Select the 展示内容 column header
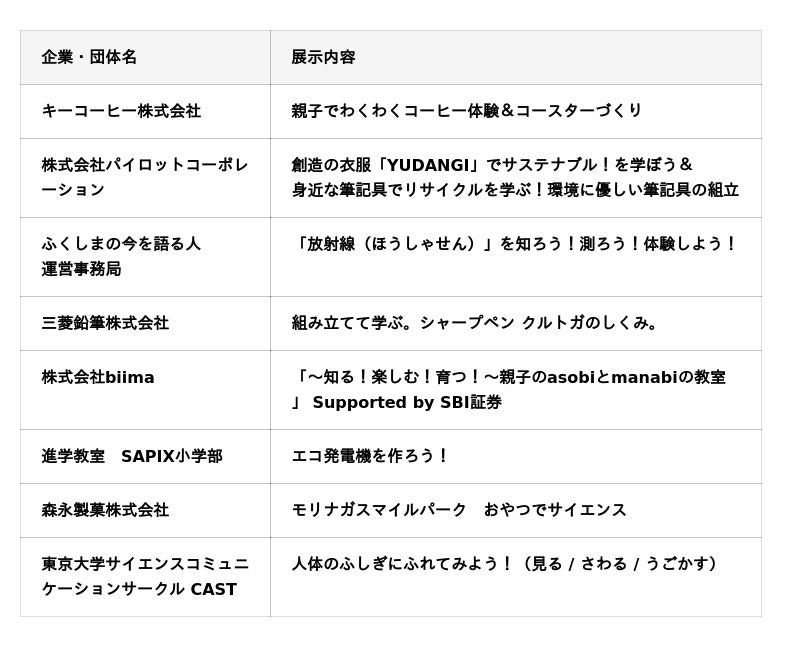800x647 pixels. [323, 57]
